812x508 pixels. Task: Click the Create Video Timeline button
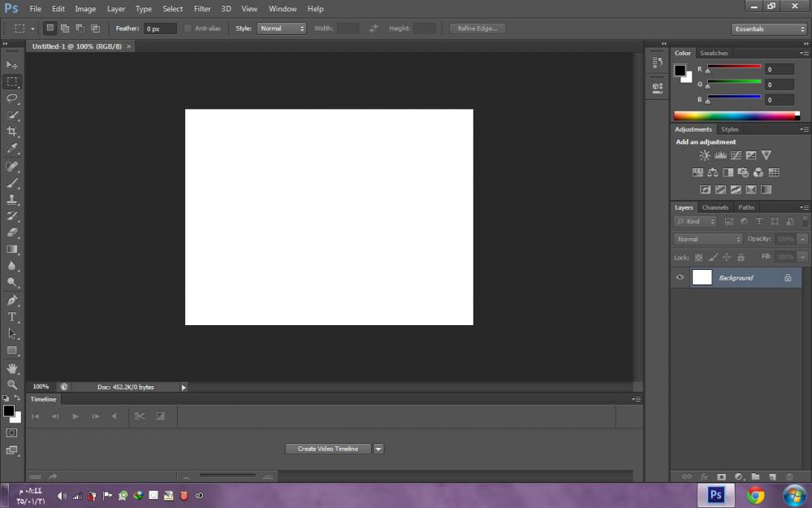tap(328, 449)
